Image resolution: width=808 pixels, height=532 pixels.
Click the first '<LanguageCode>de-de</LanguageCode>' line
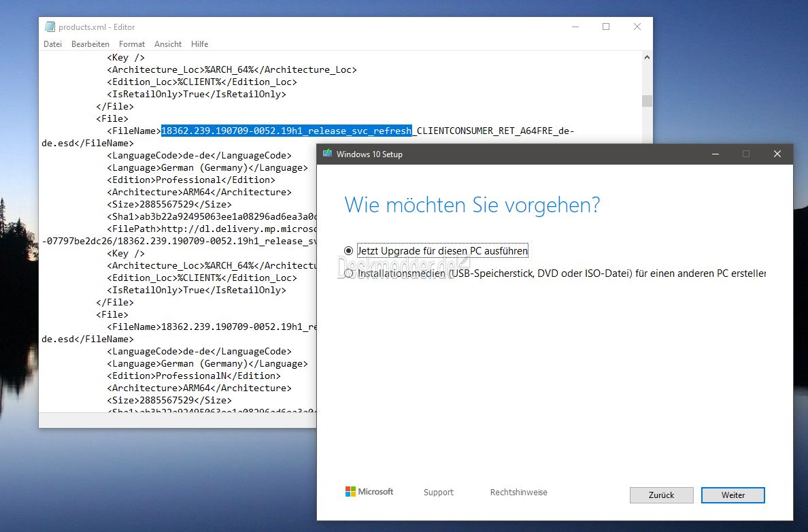[x=199, y=155]
